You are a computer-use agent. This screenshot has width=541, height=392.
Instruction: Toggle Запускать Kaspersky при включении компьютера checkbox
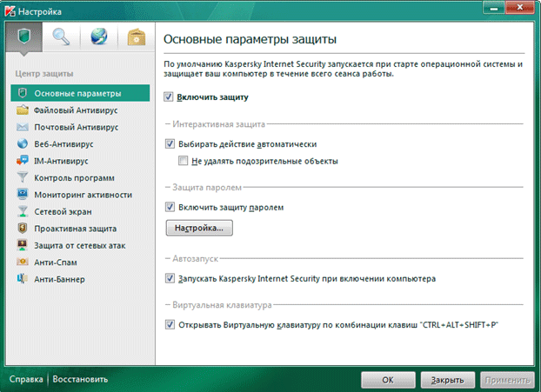170,278
